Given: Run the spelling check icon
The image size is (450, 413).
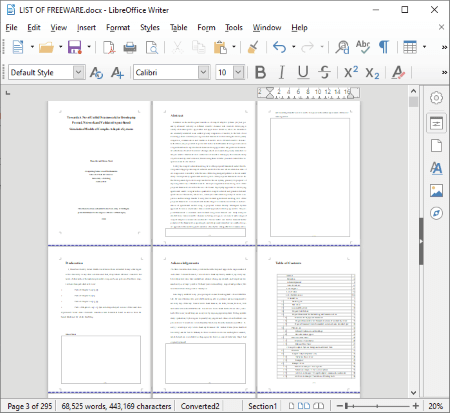Looking at the screenshot, I should click(363, 47).
